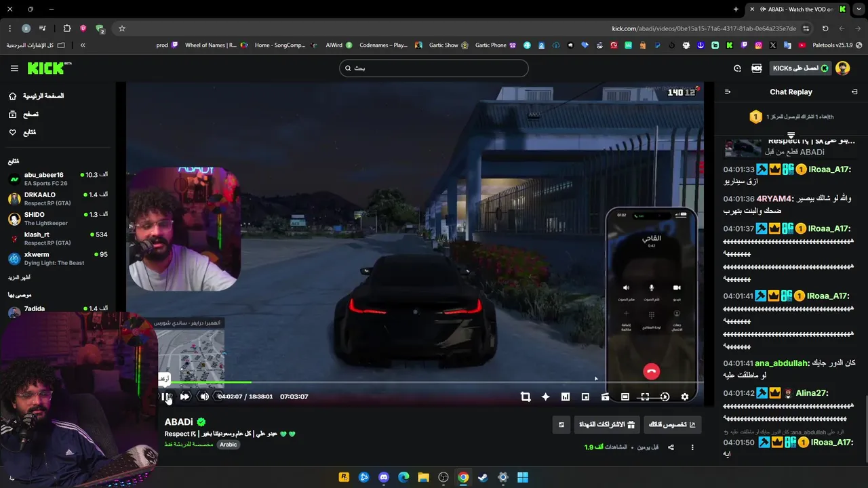The image size is (868, 488).
Task: Open the user profile avatar menu
Action: click(843, 68)
